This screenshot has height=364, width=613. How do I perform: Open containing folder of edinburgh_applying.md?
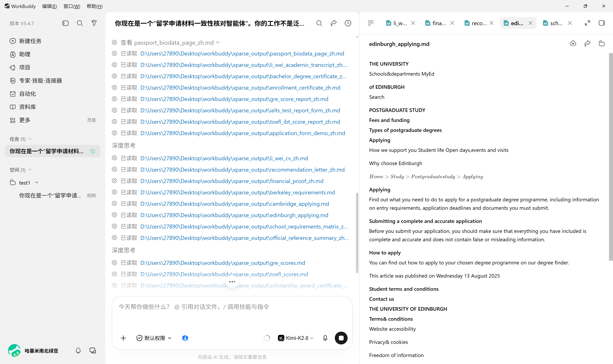click(x=602, y=44)
